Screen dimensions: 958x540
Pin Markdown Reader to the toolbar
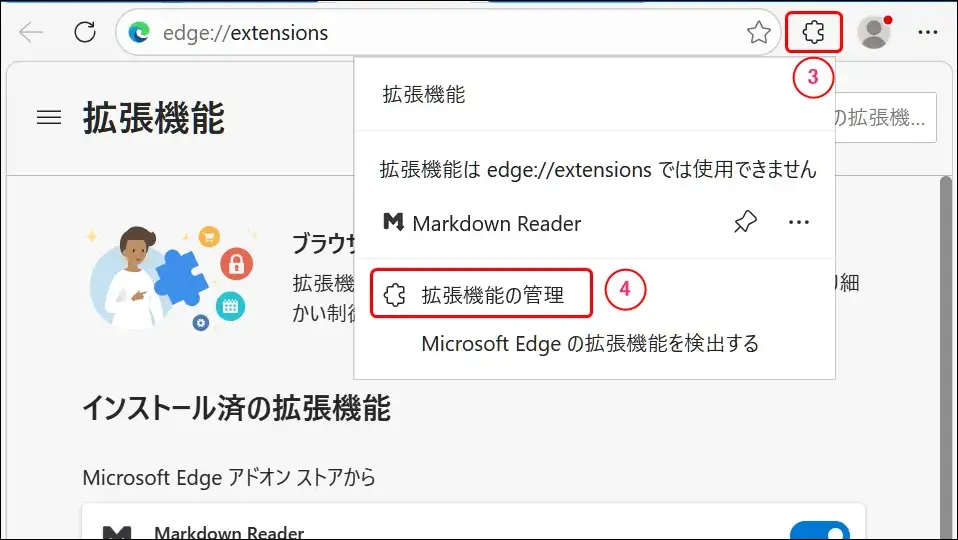[745, 222]
